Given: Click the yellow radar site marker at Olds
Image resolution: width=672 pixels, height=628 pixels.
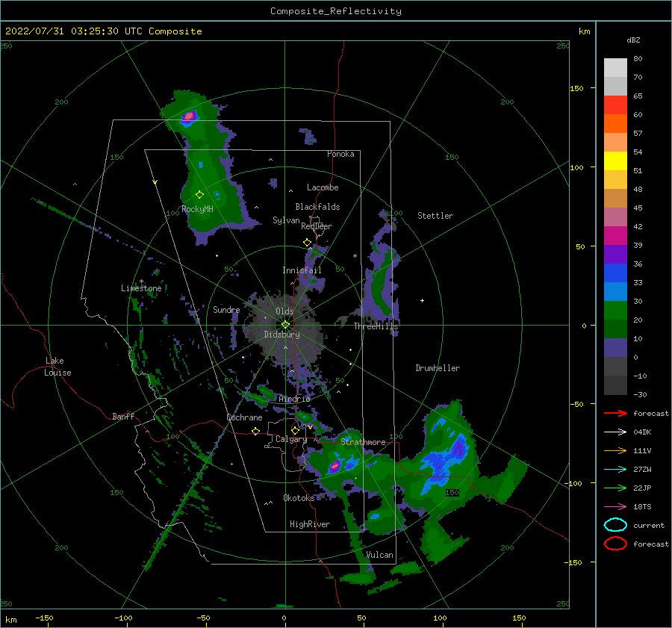Looking at the screenshot, I should 285,325.
